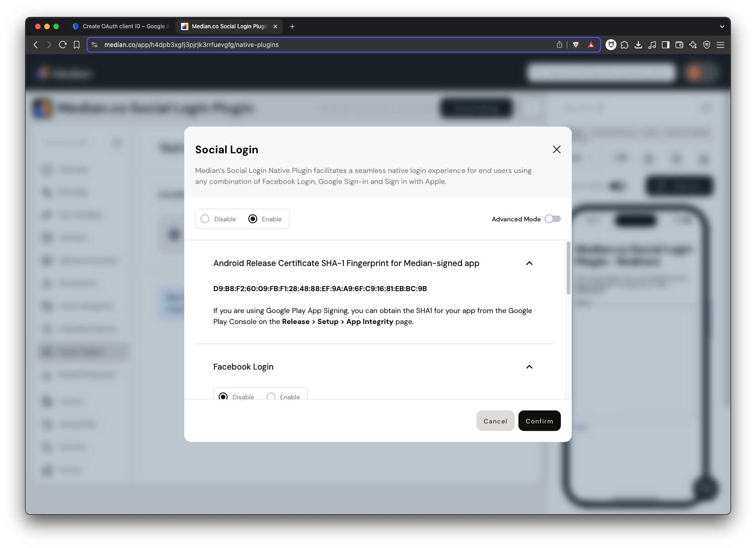Screen dimensions: 756x548
Task: Reload the current page
Action: pos(63,45)
